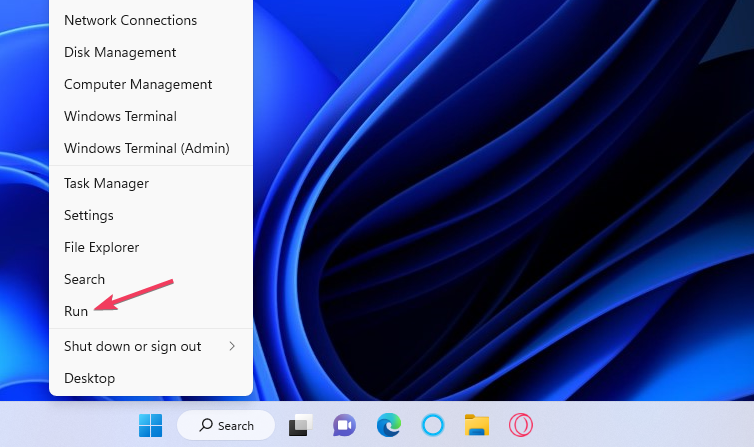Open File Explorer folder icon on taskbar

[477, 425]
